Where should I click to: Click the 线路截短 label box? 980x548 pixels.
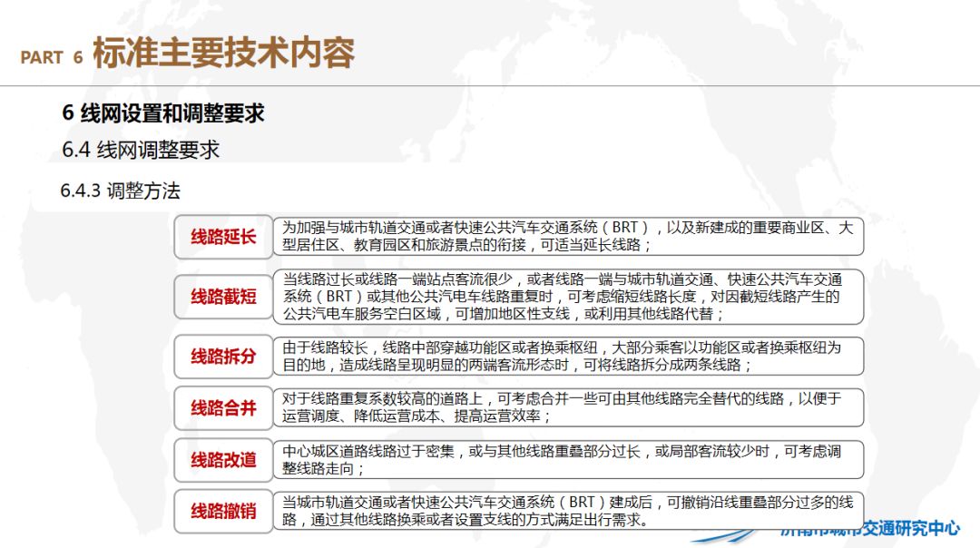[223, 296]
